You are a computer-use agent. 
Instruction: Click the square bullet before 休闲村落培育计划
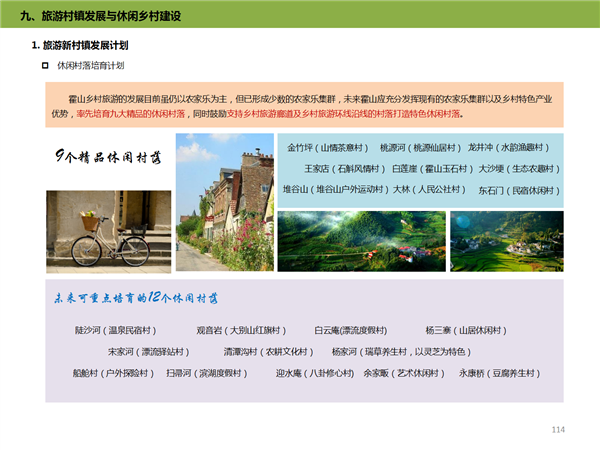45,65
